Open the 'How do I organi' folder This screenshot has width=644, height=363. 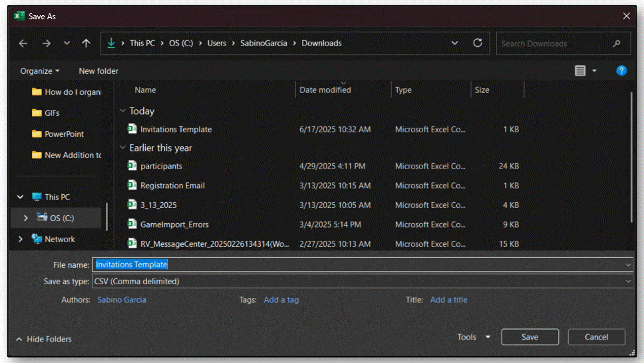67,92
